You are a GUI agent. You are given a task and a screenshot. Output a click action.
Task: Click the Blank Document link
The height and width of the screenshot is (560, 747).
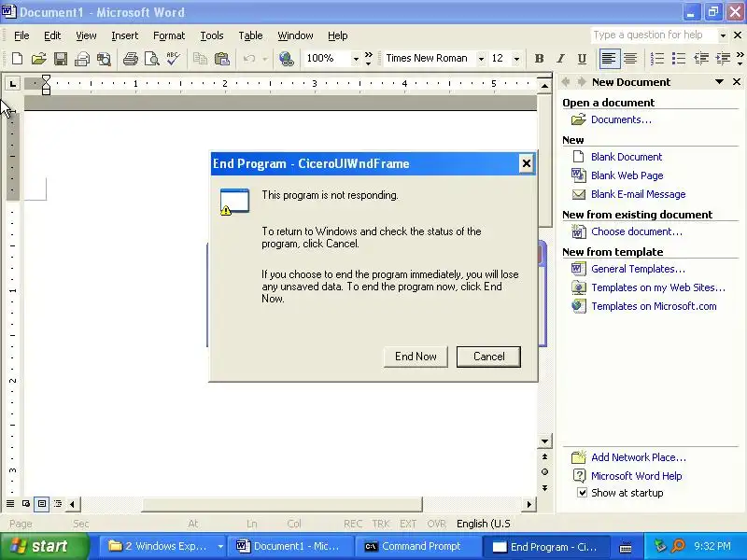pos(626,157)
